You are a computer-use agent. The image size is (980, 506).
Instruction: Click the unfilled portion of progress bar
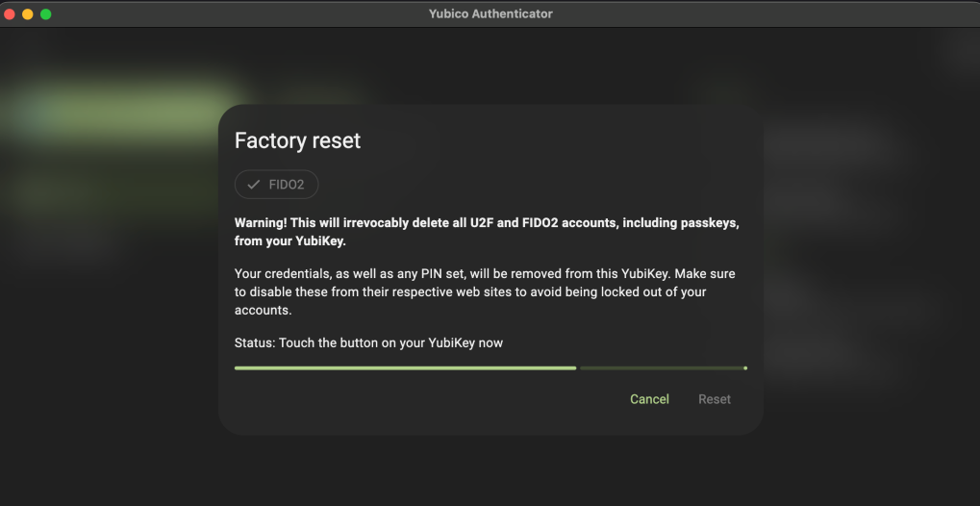pos(660,367)
